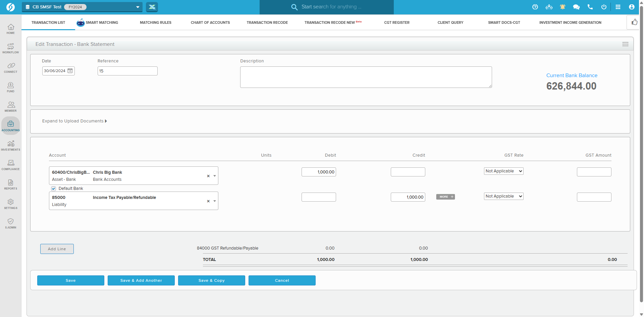
Task: Open the notifications bell icon
Action: coord(562,7)
